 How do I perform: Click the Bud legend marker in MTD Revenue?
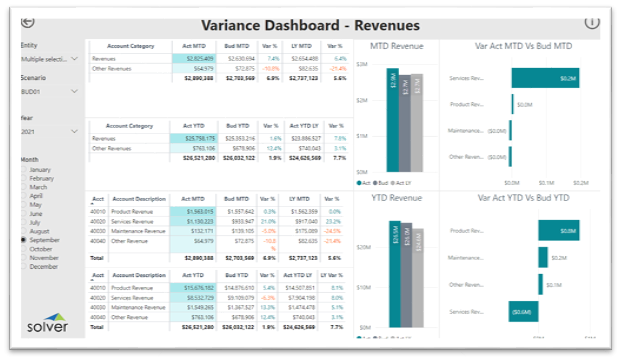tap(375, 183)
